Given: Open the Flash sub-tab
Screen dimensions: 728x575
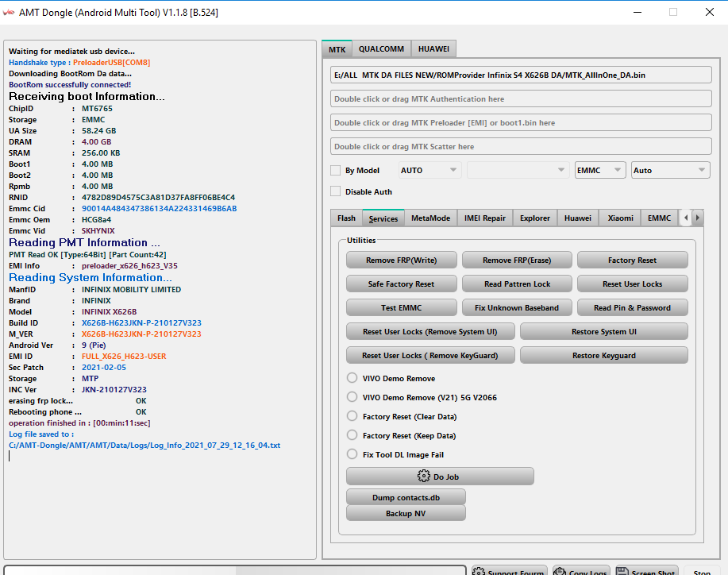Looking at the screenshot, I should tap(346, 218).
